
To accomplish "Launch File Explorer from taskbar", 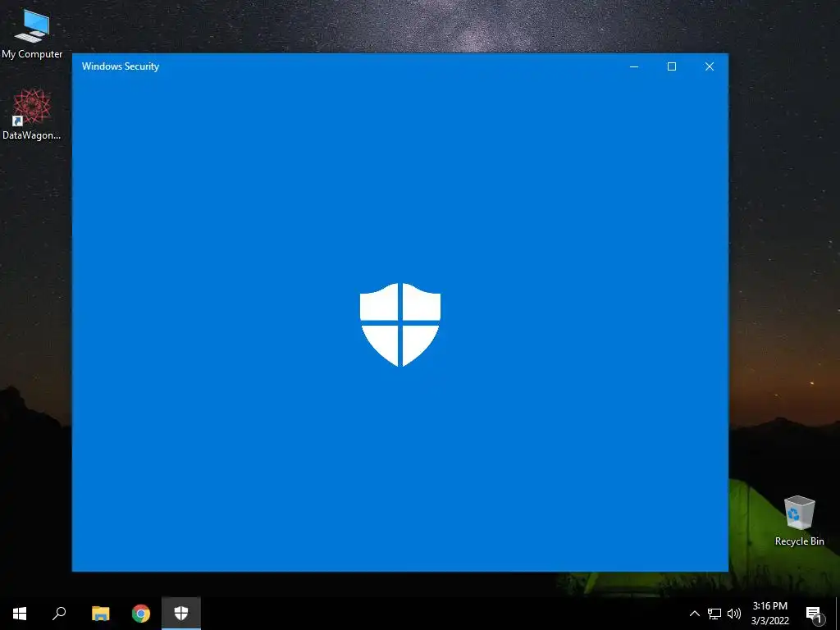I will (x=100, y=614).
